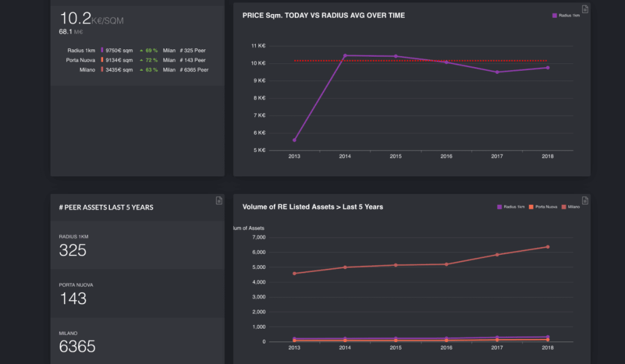Select the 2018 data point on the Milano line
Image resolution: width=625 pixels, height=364 pixels.
(547, 246)
